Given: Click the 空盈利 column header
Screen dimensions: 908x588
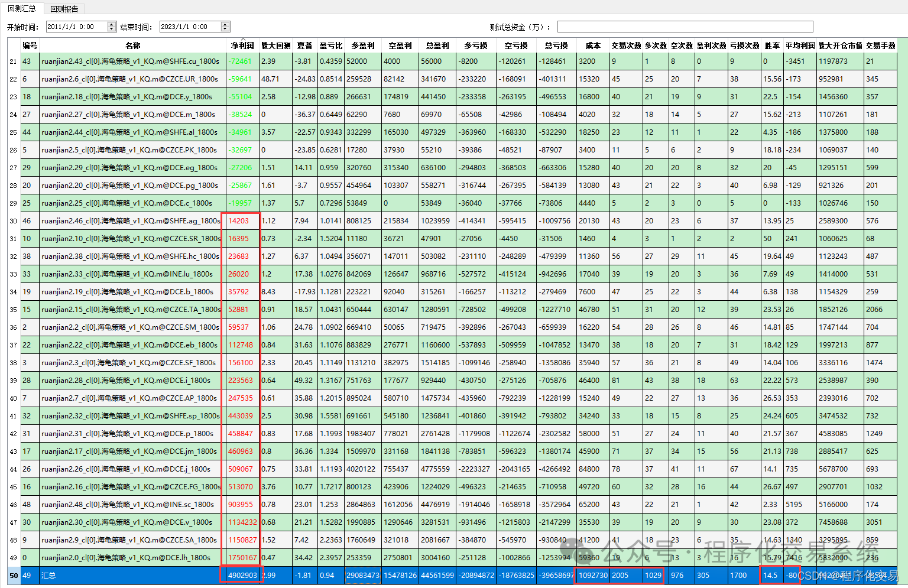Looking at the screenshot, I should pyautogui.click(x=400, y=46).
